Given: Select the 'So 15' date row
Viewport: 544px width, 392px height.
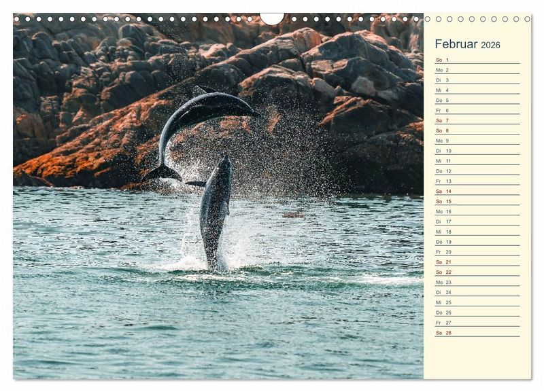Looking at the screenshot, I should (477, 201).
